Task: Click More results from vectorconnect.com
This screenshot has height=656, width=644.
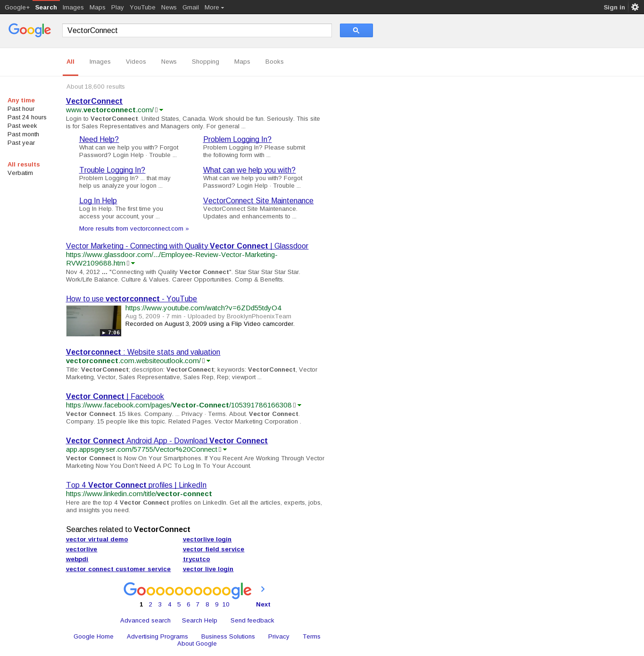Action: point(134,229)
